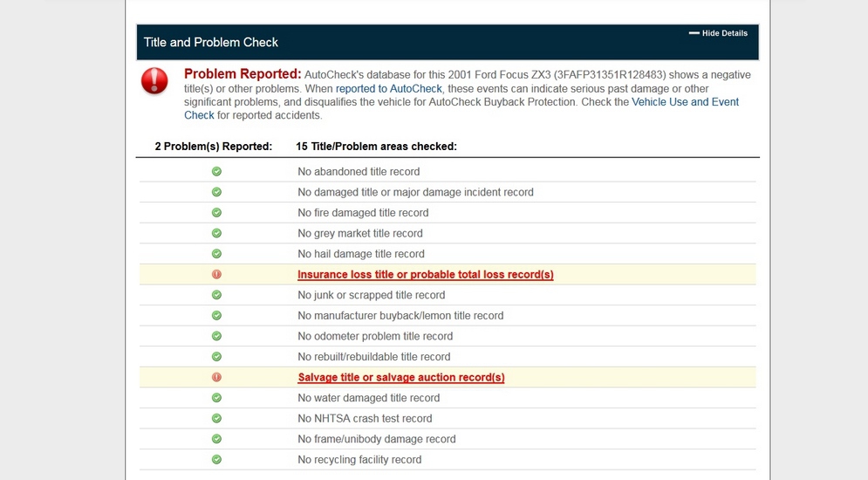The height and width of the screenshot is (480, 868).
Task: Click the 'Problem Reported:' red heading
Action: pyautogui.click(x=243, y=74)
